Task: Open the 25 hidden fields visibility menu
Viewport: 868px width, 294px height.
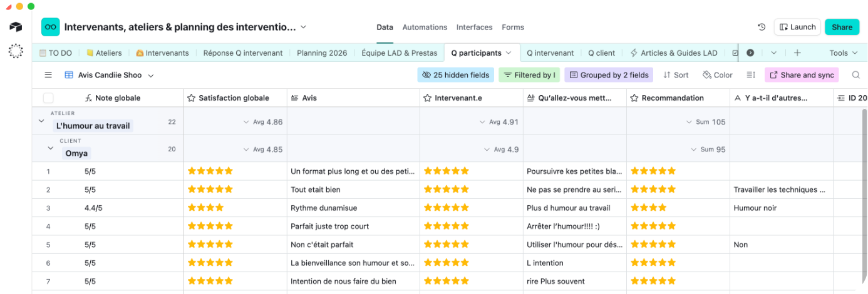Action: pyautogui.click(x=455, y=75)
